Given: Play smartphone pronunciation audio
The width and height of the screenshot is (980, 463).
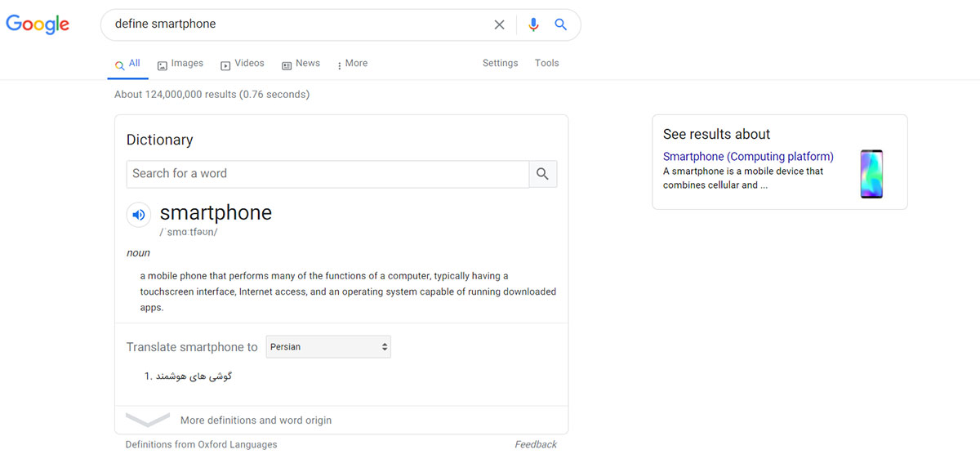Looking at the screenshot, I should 139,215.
